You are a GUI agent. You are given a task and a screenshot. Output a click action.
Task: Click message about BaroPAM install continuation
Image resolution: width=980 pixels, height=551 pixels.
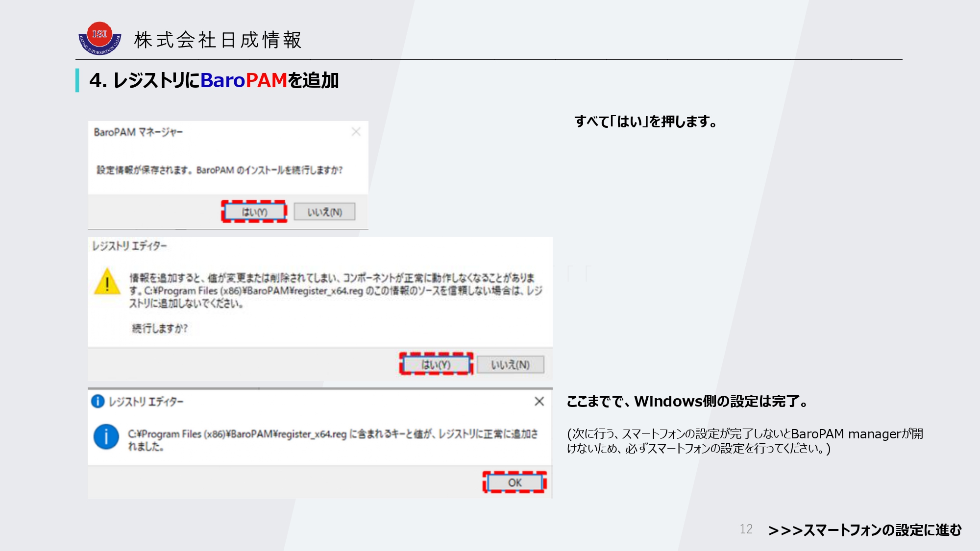click(220, 170)
